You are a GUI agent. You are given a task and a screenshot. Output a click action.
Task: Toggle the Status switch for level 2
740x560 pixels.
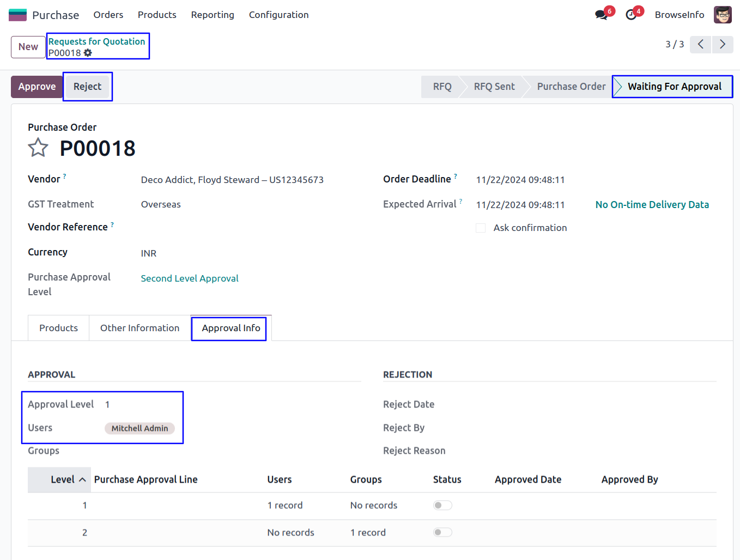coord(442,532)
